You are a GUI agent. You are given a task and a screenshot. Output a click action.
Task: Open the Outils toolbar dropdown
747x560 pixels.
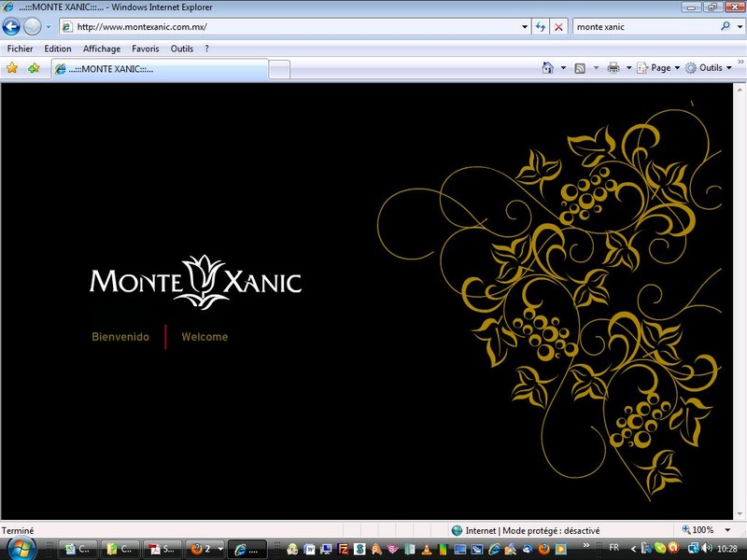[x=709, y=68]
